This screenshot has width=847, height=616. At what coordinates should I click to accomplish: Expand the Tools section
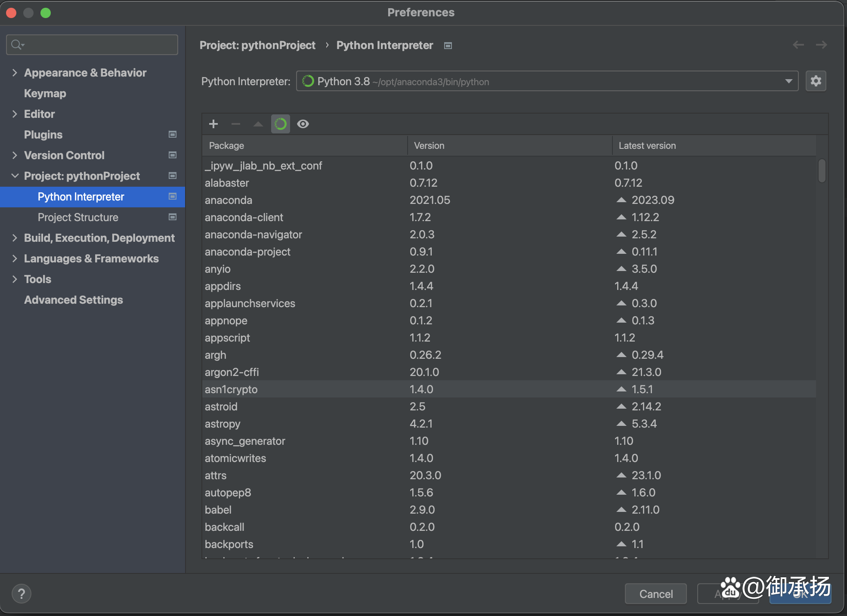point(15,279)
